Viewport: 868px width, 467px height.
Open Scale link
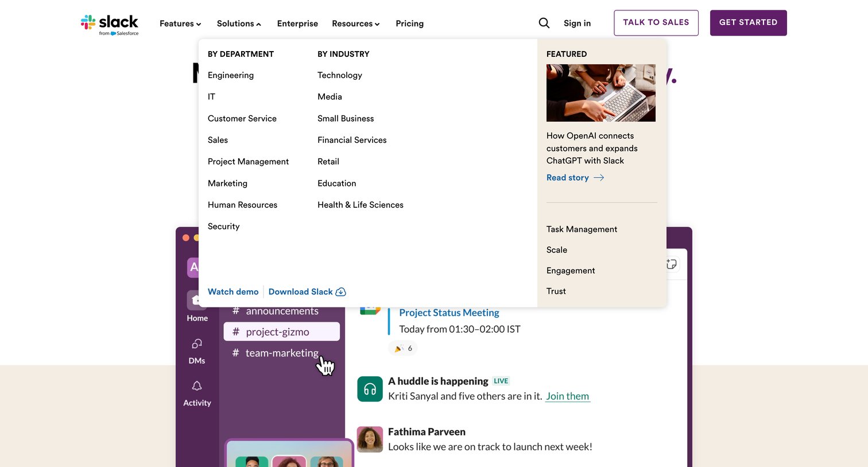coord(557,250)
